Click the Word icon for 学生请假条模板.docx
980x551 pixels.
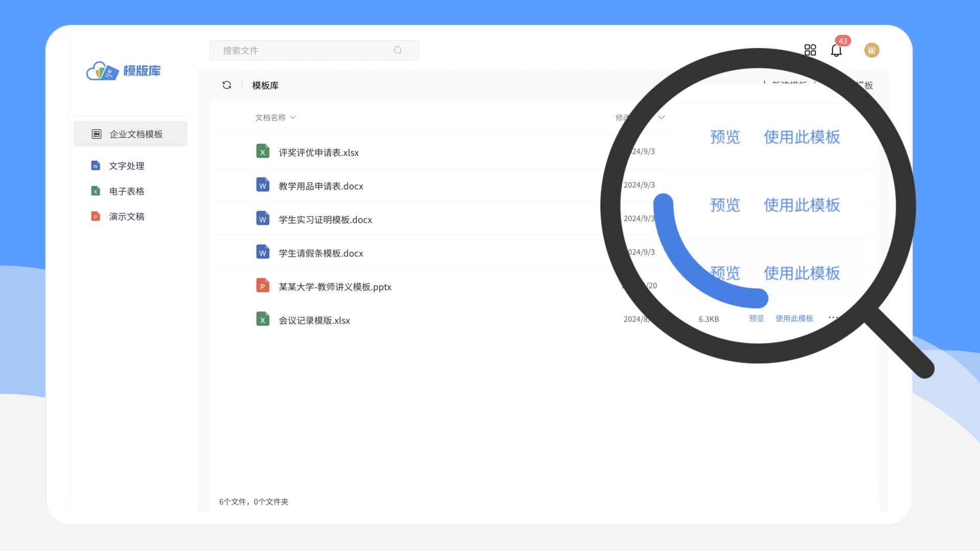coord(262,253)
